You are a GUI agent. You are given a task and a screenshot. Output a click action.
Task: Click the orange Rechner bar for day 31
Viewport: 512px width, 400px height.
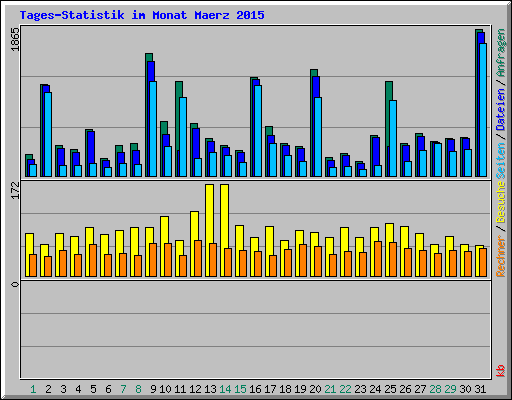coord(483,262)
